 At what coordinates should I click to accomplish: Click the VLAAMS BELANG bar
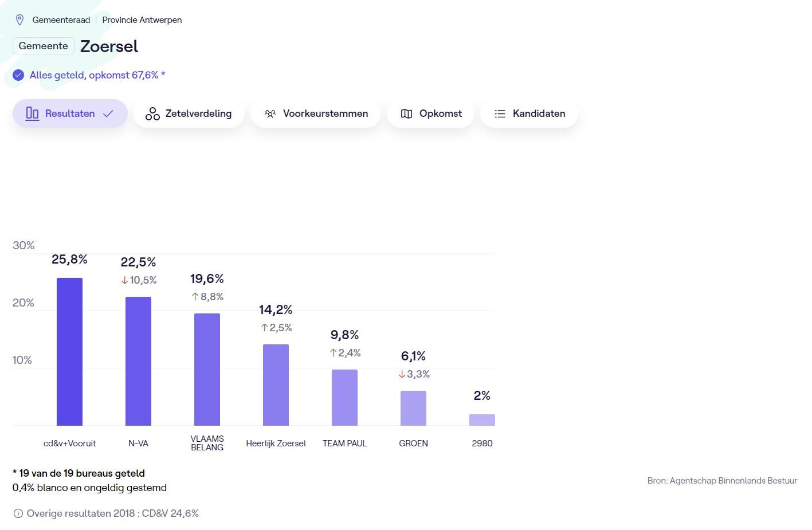207,370
